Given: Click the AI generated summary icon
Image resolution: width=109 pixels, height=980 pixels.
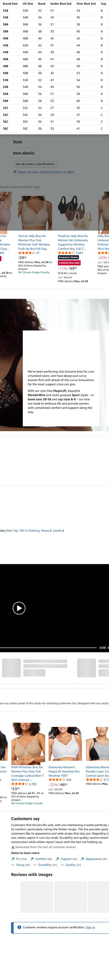Looking at the screenshot, I should 13,847.
